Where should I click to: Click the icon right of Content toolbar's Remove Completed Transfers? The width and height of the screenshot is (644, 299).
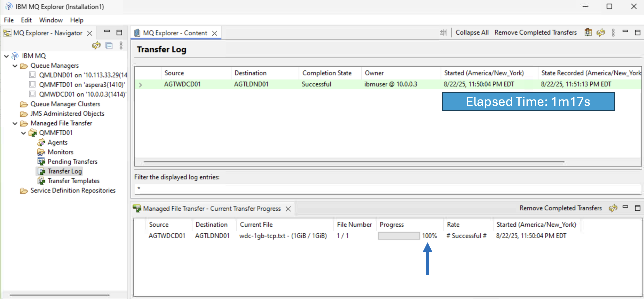(588, 32)
